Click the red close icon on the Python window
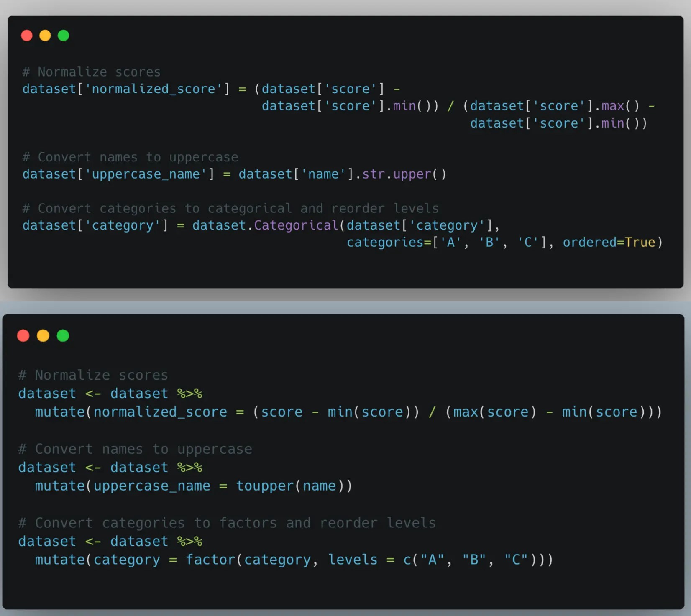 point(26,36)
